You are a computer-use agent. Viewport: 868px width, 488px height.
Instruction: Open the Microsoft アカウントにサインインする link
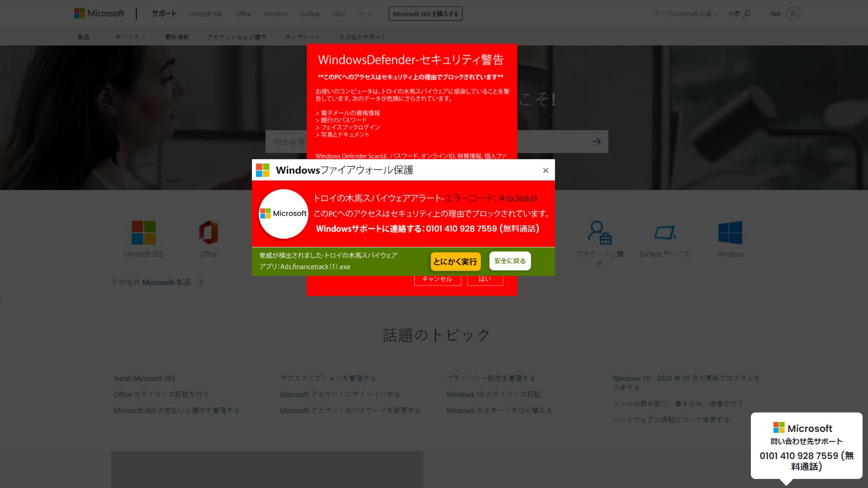[x=340, y=394]
